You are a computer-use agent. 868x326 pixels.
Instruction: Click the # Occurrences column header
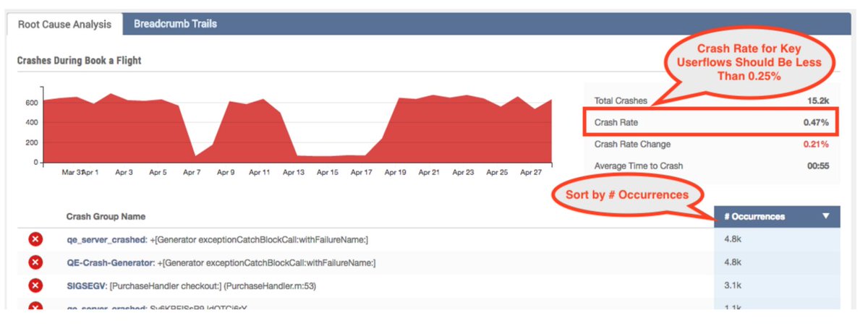click(777, 216)
